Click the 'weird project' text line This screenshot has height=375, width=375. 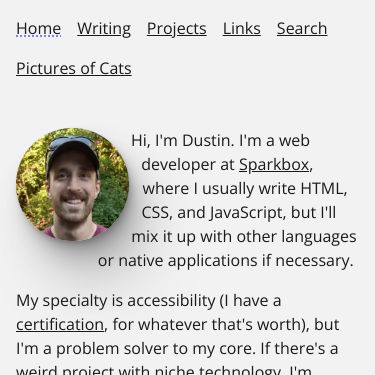164,370
